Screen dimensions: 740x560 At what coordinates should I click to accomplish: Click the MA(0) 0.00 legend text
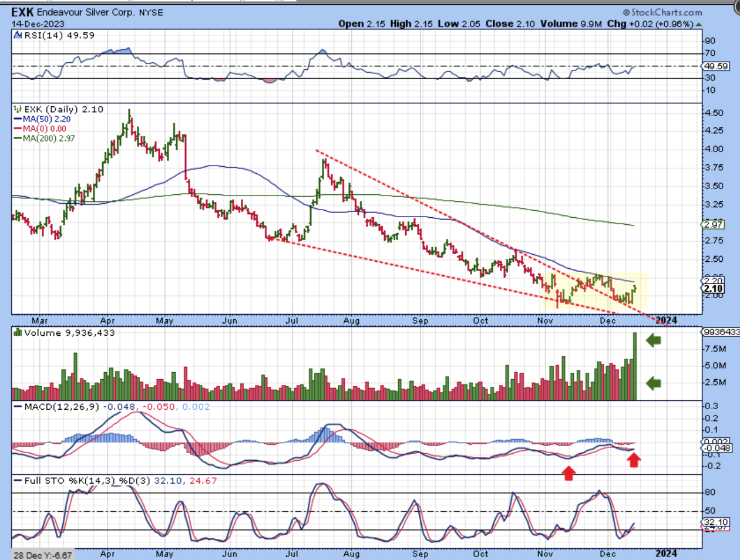45,129
